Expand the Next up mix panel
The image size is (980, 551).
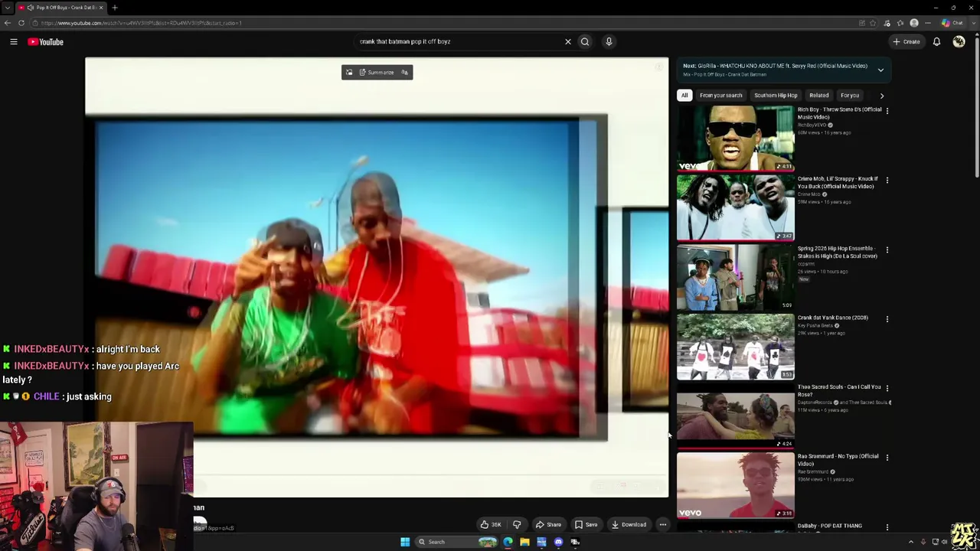[880, 70]
